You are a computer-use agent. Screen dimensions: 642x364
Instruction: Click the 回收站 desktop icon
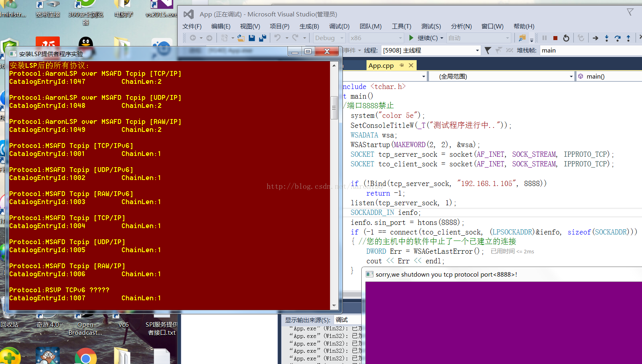9,319
